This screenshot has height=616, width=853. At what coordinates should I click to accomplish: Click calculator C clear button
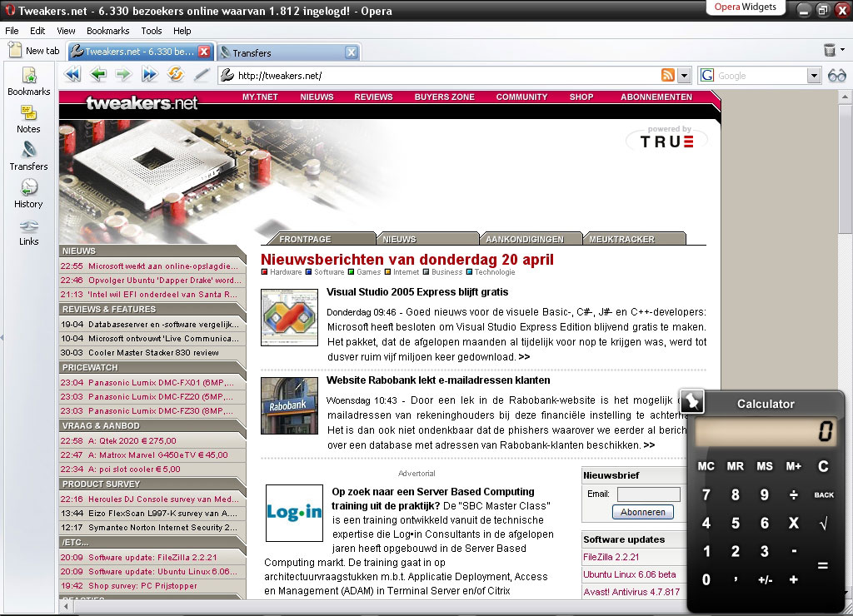coord(823,466)
